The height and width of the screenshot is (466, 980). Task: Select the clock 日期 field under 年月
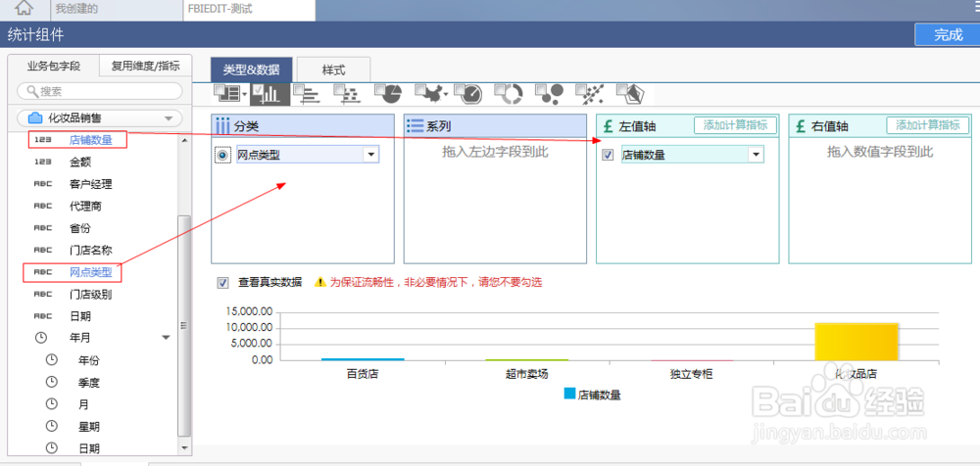click(x=89, y=448)
